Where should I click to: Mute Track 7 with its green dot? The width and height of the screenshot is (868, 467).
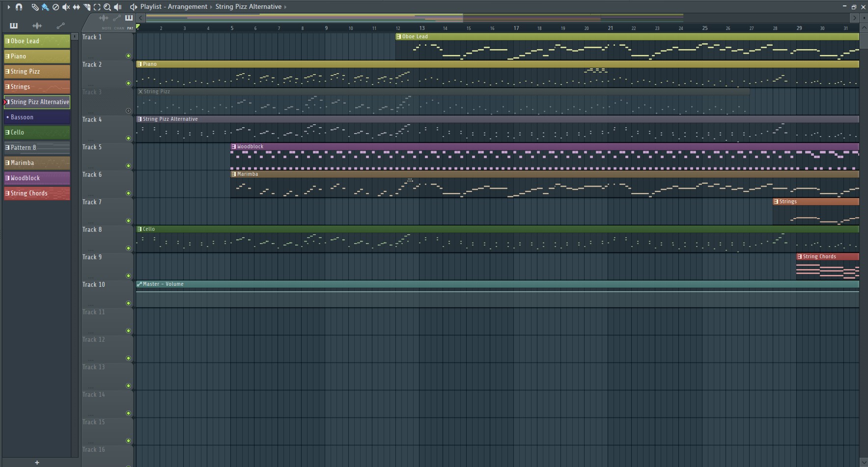pos(129,221)
